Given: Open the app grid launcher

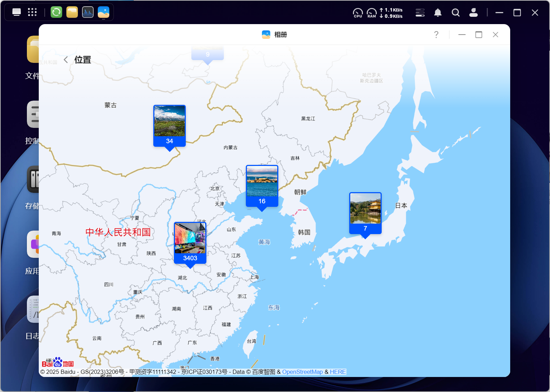Looking at the screenshot, I should tap(32, 12).
